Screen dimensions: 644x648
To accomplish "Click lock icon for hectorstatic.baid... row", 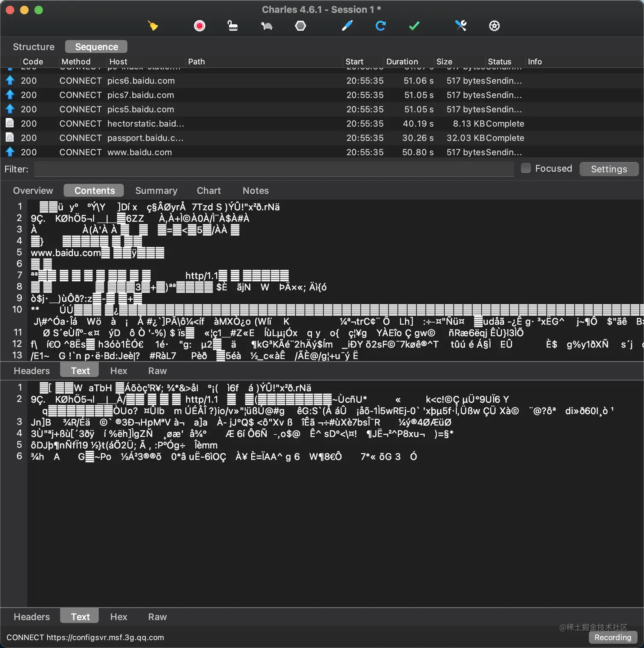I will [x=10, y=123].
